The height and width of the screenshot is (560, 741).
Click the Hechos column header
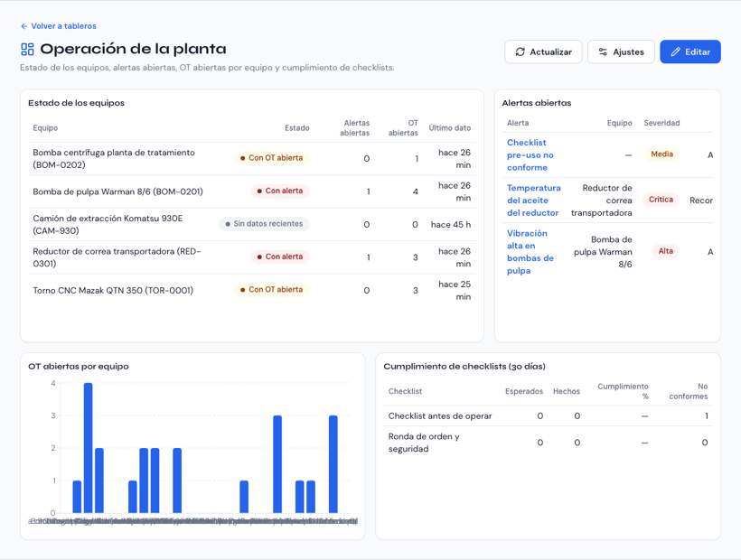pyautogui.click(x=567, y=391)
